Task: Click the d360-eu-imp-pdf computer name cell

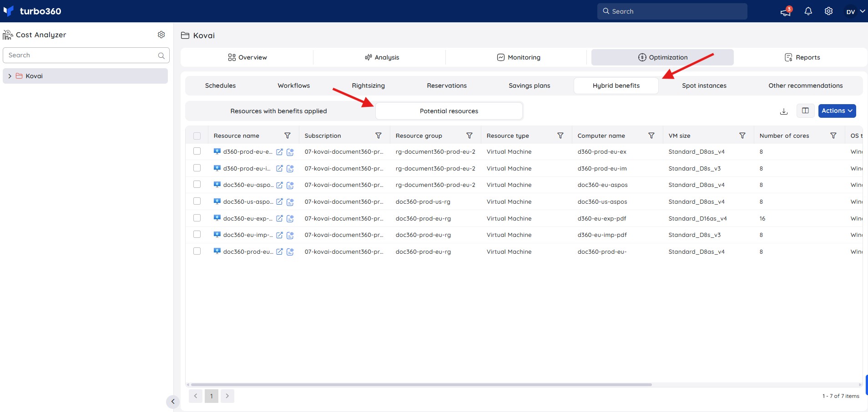Action: point(602,235)
